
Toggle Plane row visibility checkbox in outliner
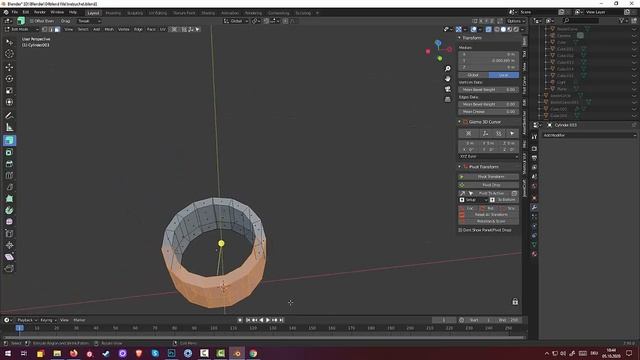coord(634,89)
